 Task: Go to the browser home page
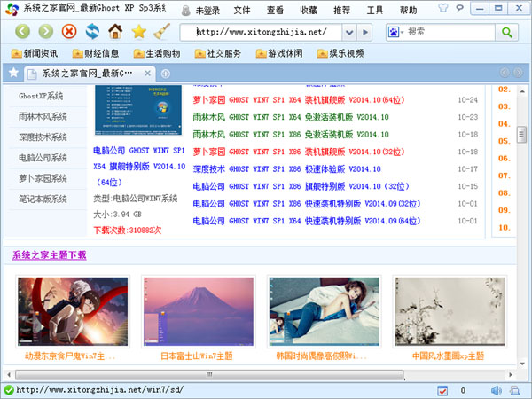[115, 32]
